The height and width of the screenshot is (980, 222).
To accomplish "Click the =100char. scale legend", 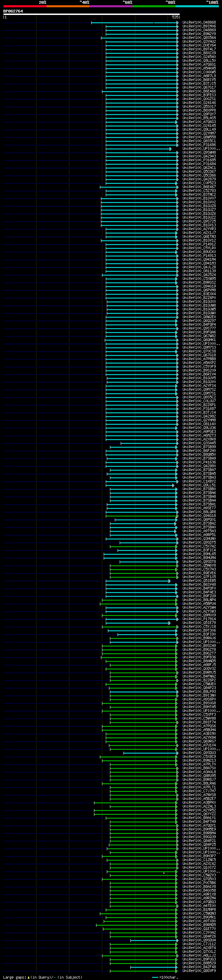I will (165, 977).
